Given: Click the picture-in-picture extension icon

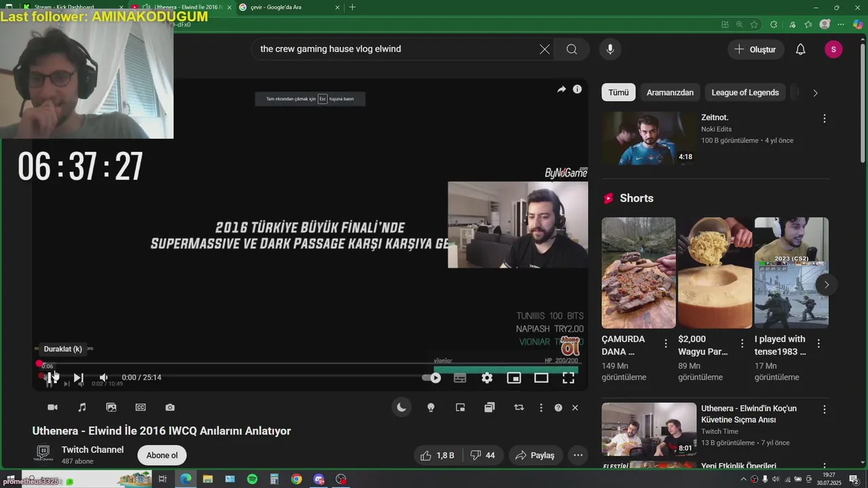Looking at the screenshot, I should click(x=460, y=407).
